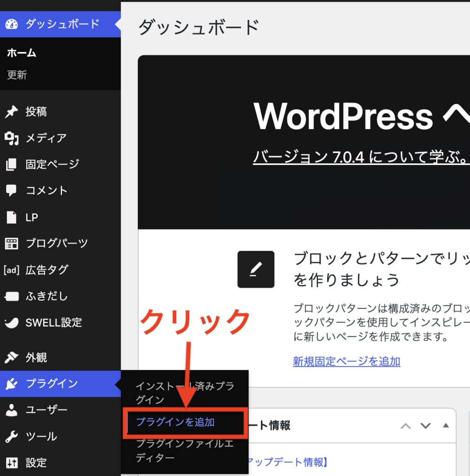Choose プラグインファイルエディター in flyout
470x476 pixels.
pyautogui.click(x=185, y=450)
